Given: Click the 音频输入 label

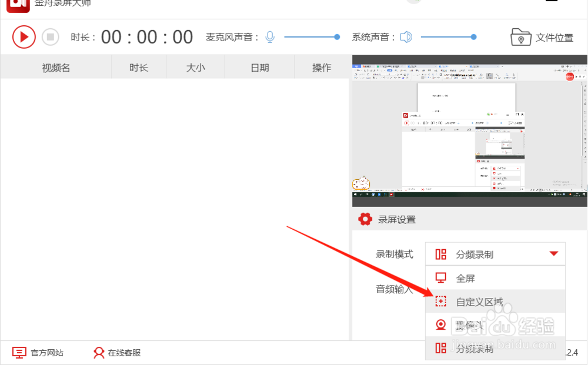Looking at the screenshot, I should pos(395,289).
